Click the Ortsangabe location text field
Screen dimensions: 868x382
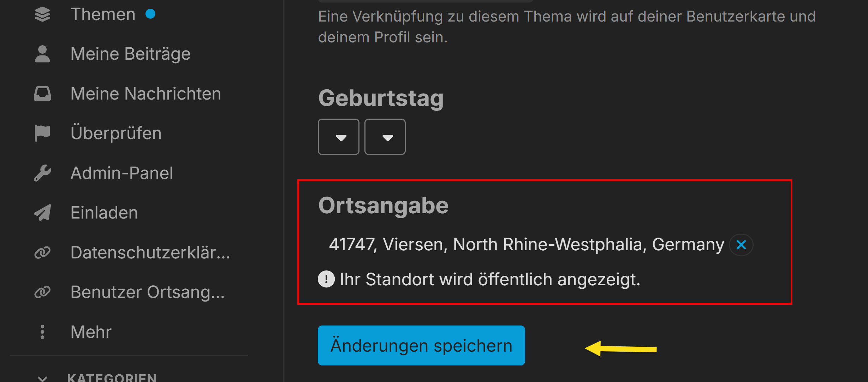point(526,245)
